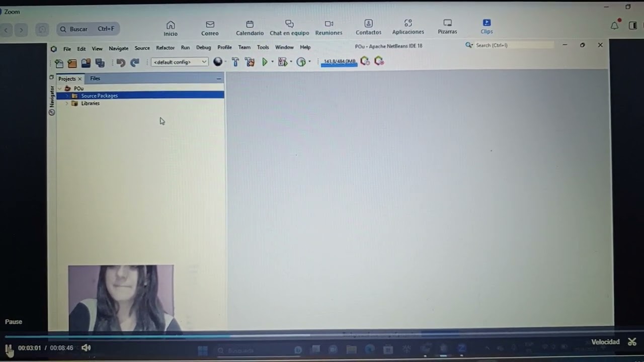Open the Team menu
Image resolution: width=644 pixels, height=362 pixels.
pos(244,47)
